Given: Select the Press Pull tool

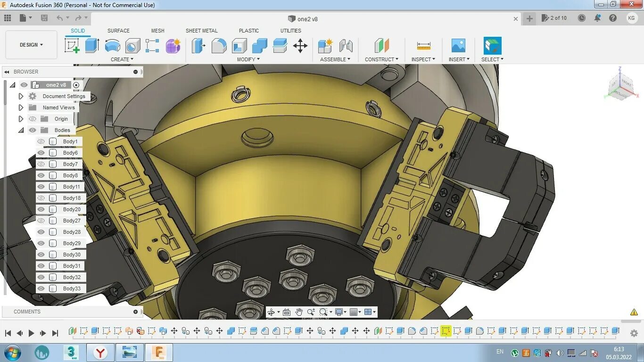Looking at the screenshot, I should point(198,46).
